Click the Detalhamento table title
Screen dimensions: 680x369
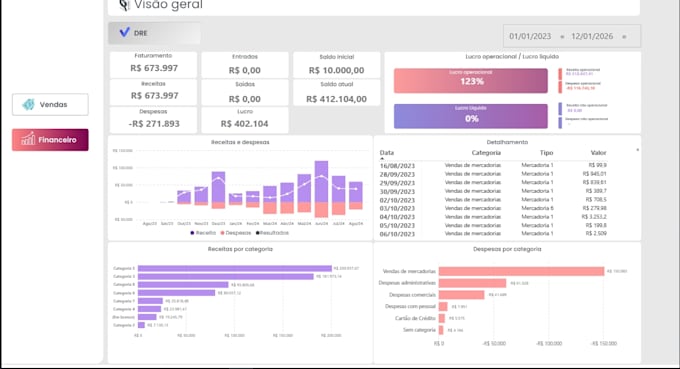coord(507,142)
